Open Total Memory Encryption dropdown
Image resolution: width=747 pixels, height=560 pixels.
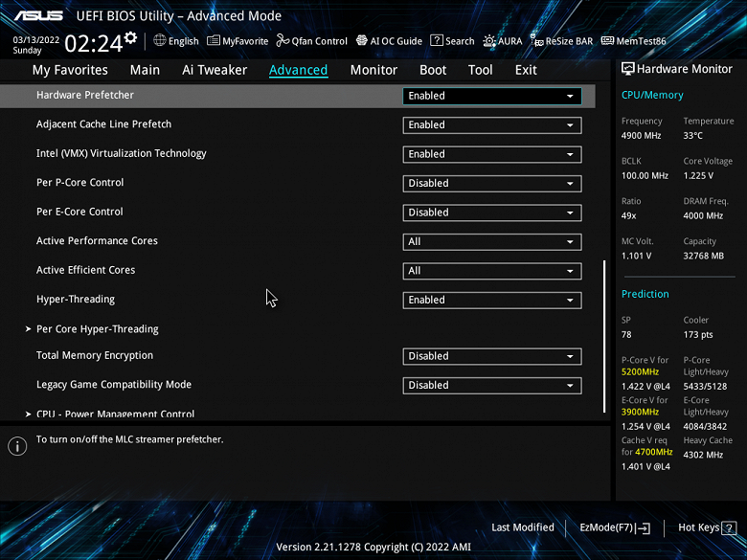[x=492, y=356]
